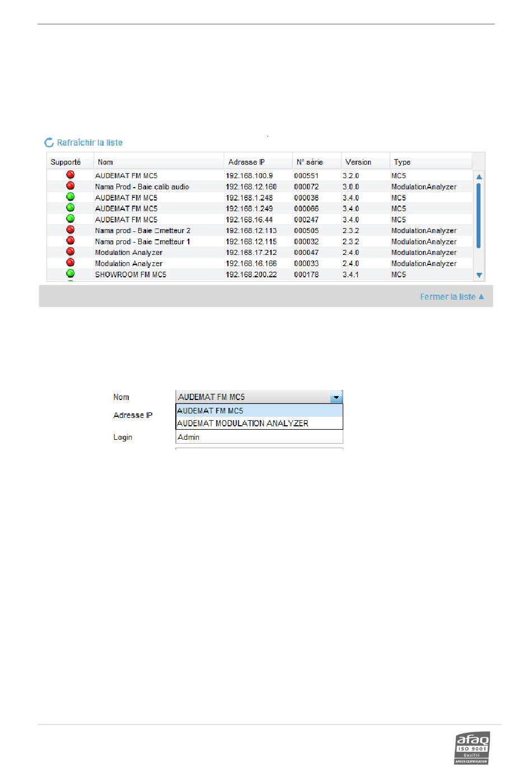The height and width of the screenshot is (772, 532).
Task: Click serial number 000032
Action: (306, 241)
